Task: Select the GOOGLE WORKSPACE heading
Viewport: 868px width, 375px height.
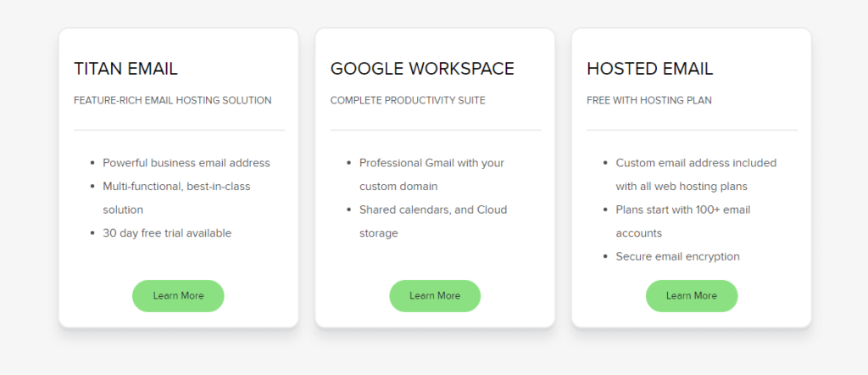Action: pyautogui.click(x=422, y=69)
